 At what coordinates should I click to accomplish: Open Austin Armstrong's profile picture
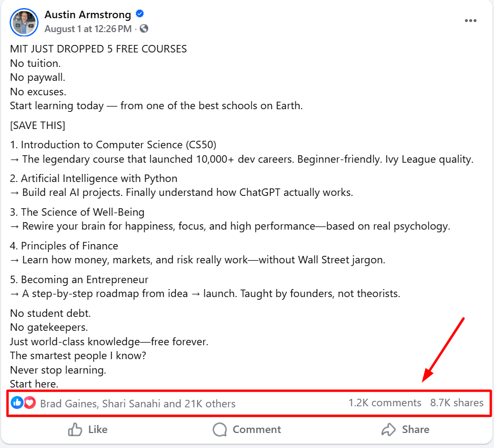click(24, 22)
